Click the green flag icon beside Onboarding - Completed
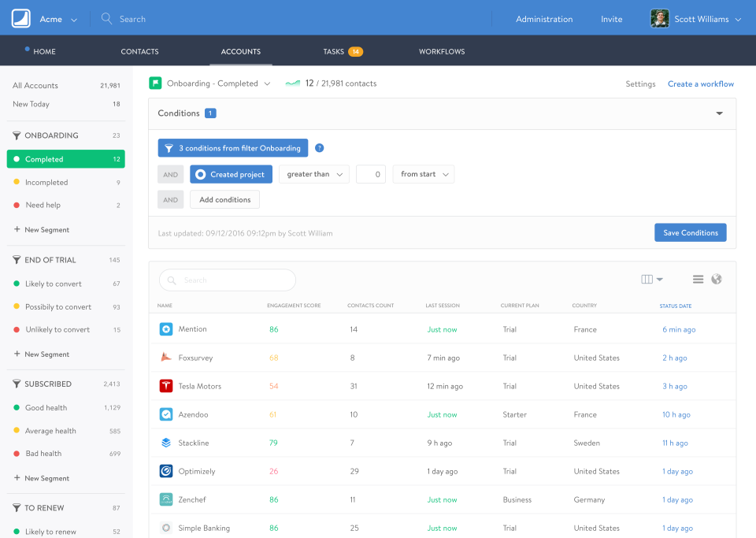This screenshot has width=756, height=538. click(x=155, y=83)
